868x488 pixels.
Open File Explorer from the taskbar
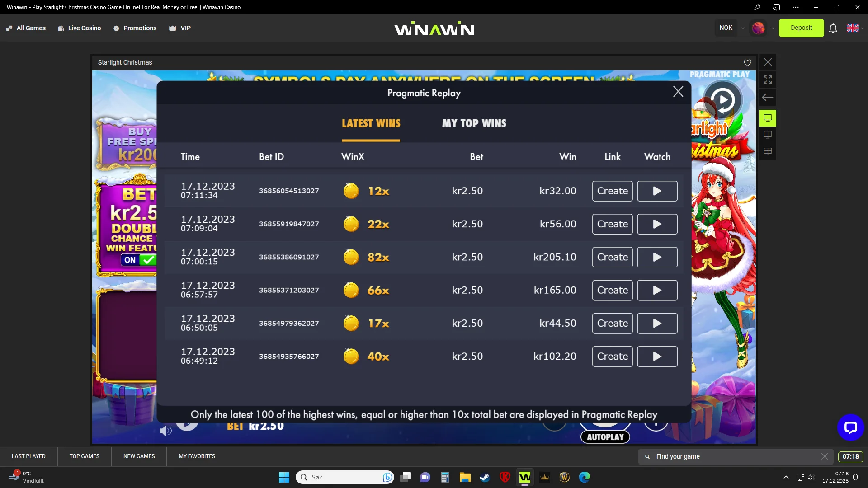(x=465, y=477)
